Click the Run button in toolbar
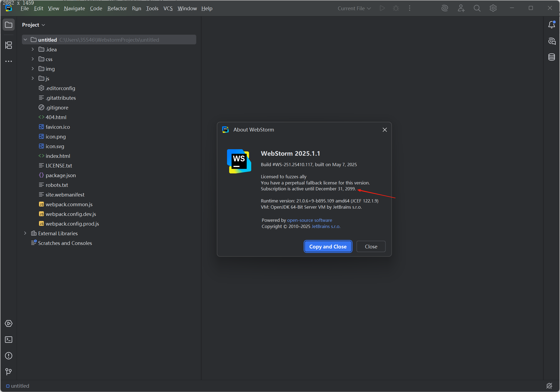Screen dimensions: 560x392 (x=382, y=8)
